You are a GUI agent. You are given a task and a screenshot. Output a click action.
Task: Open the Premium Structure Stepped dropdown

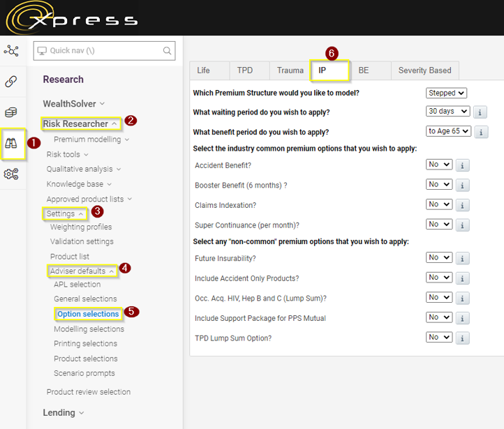tap(446, 93)
